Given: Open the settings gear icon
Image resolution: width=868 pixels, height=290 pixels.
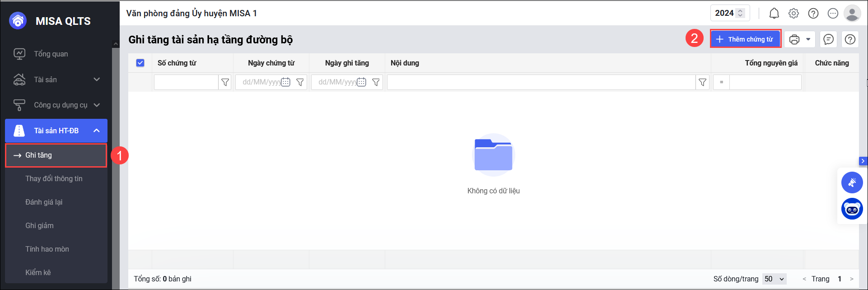Looking at the screenshot, I should click(793, 14).
